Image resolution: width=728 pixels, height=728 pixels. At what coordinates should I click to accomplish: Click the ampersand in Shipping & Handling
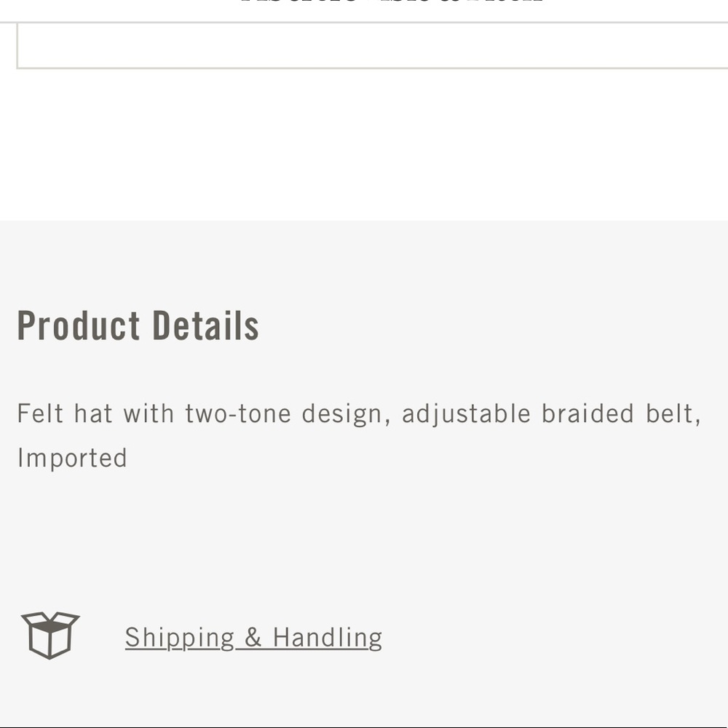[253, 638]
